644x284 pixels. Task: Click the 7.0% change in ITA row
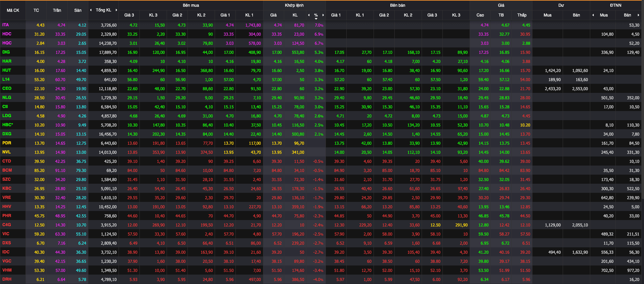319,25
